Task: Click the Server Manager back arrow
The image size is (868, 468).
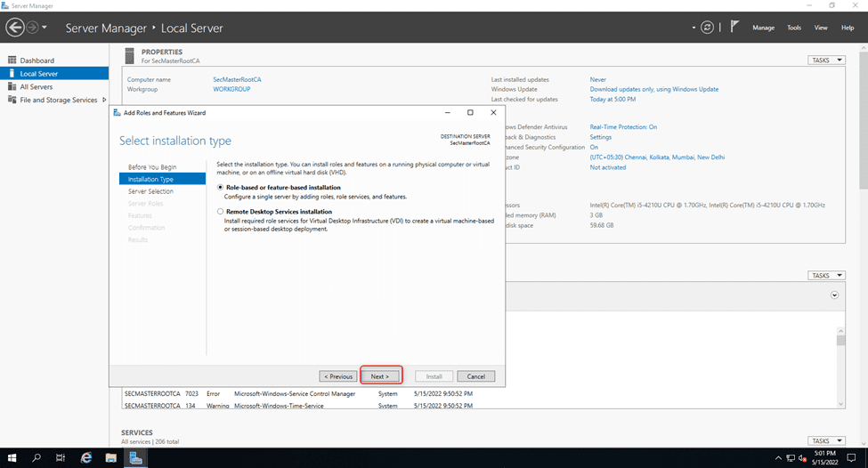Action: (x=15, y=27)
